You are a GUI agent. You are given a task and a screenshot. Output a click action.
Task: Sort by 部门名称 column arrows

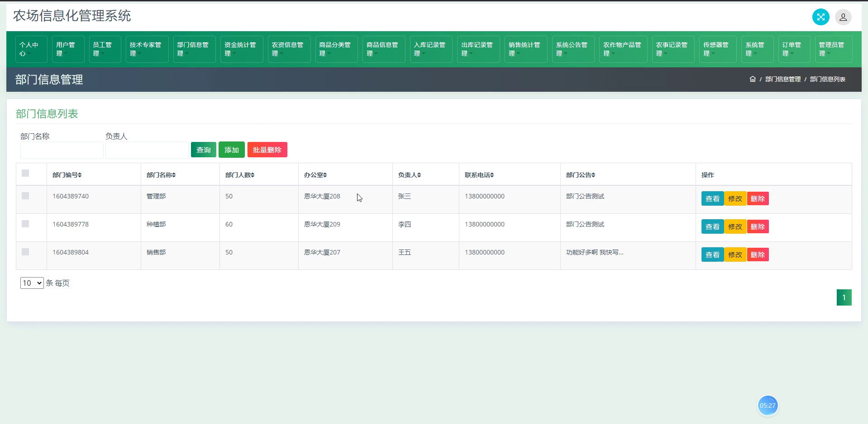point(174,175)
